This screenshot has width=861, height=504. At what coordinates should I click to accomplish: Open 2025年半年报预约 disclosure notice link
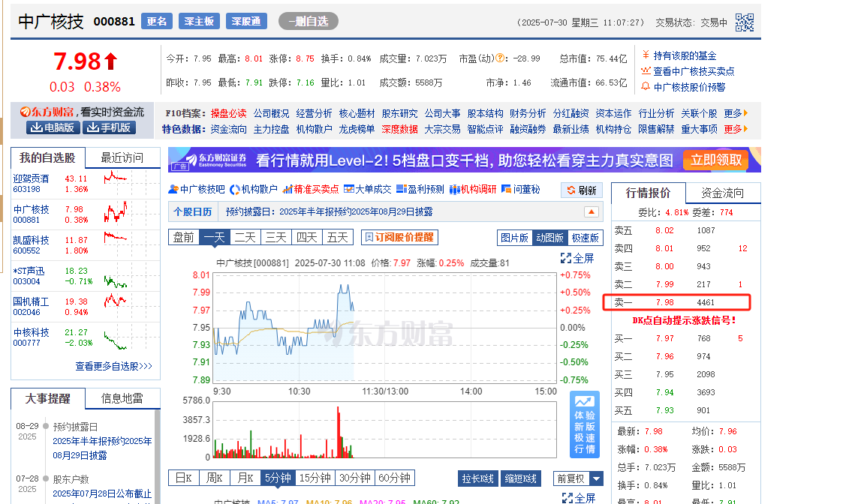(102, 448)
